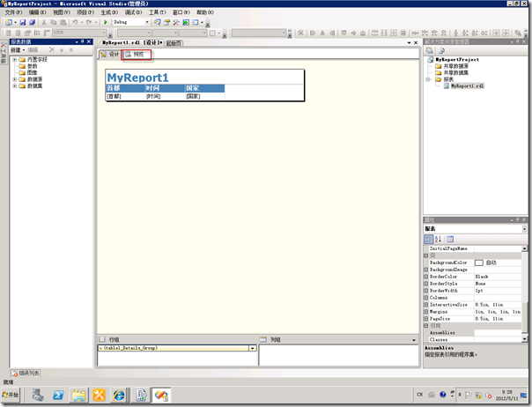
Task: Open the table1_Details_Group row group dropdown
Action: coord(254,348)
